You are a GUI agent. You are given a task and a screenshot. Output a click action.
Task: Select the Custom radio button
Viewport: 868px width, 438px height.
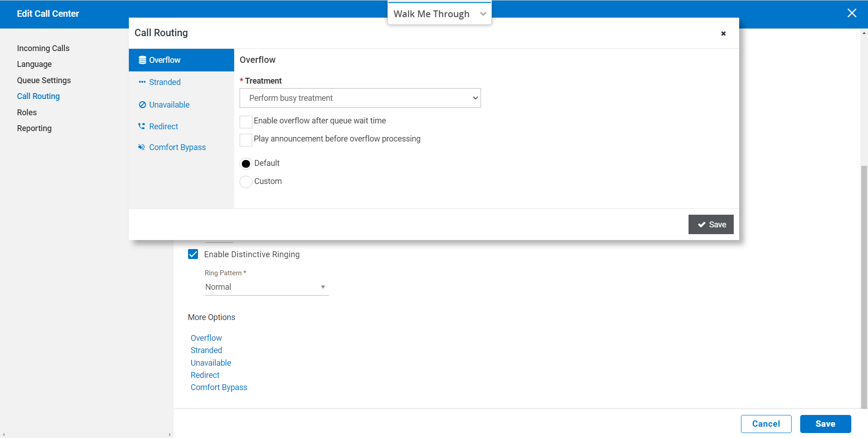[x=246, y=182]
